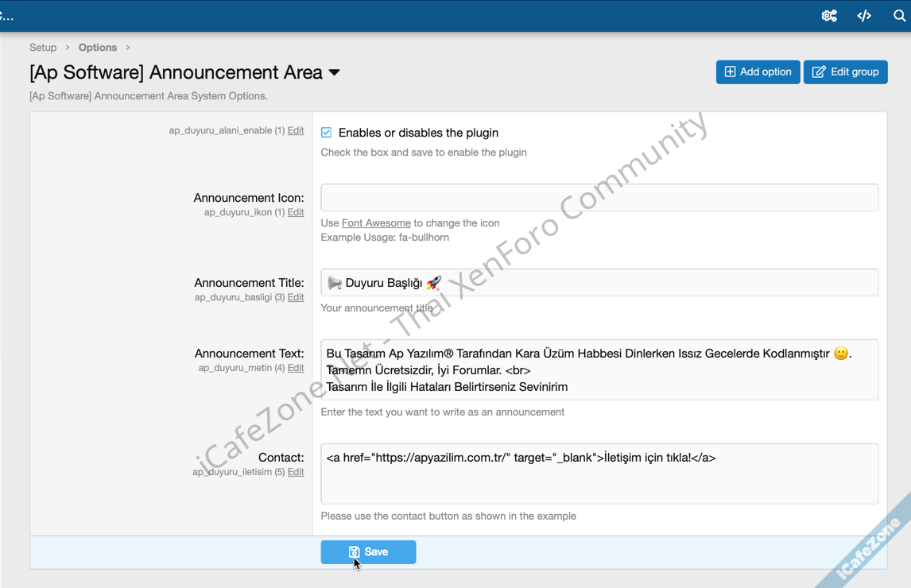
Task: Go to Setup in the breadcrumb
Action: (x=43, y=48)
